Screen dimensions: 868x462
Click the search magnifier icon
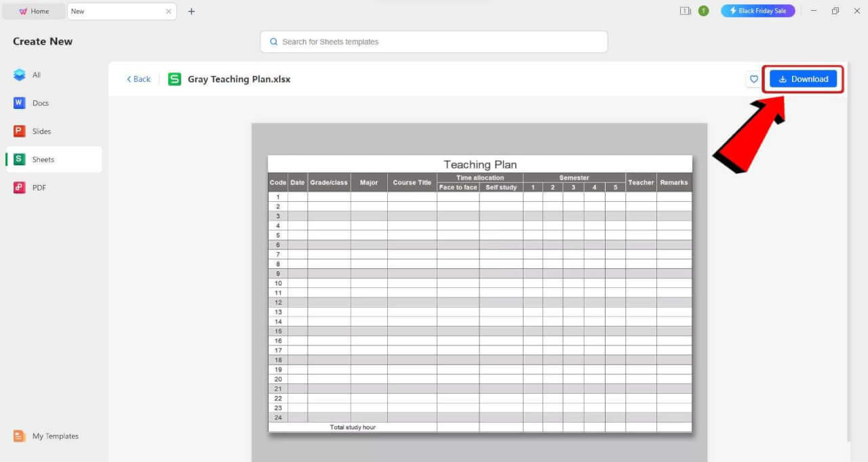[x=273, y=41]
